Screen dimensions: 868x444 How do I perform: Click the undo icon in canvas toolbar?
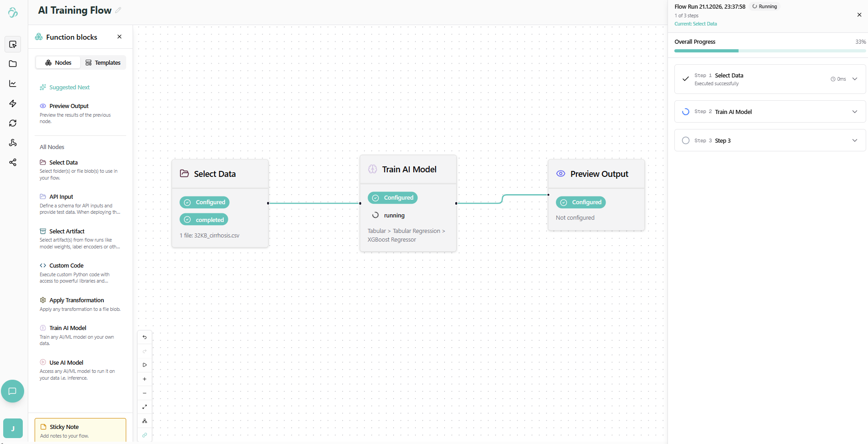pyautogui.click(x=144, y=337)
